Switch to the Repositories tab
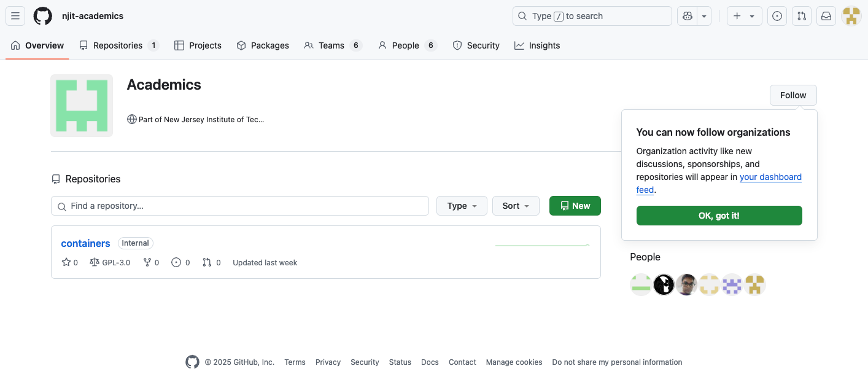Screen dimensions: 868x390 (x=119, y=45)
